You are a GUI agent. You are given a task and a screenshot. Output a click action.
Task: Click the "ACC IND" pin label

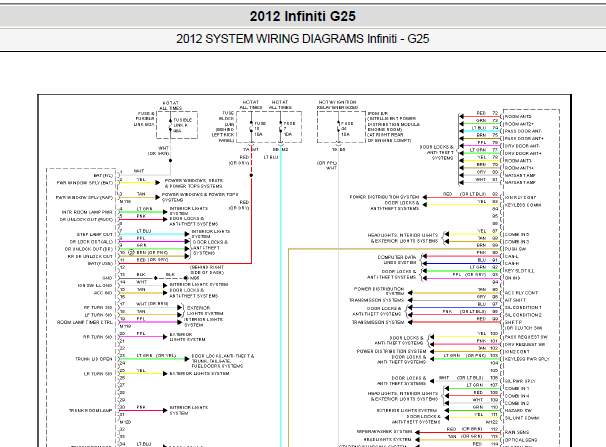[x=103, y=293]
